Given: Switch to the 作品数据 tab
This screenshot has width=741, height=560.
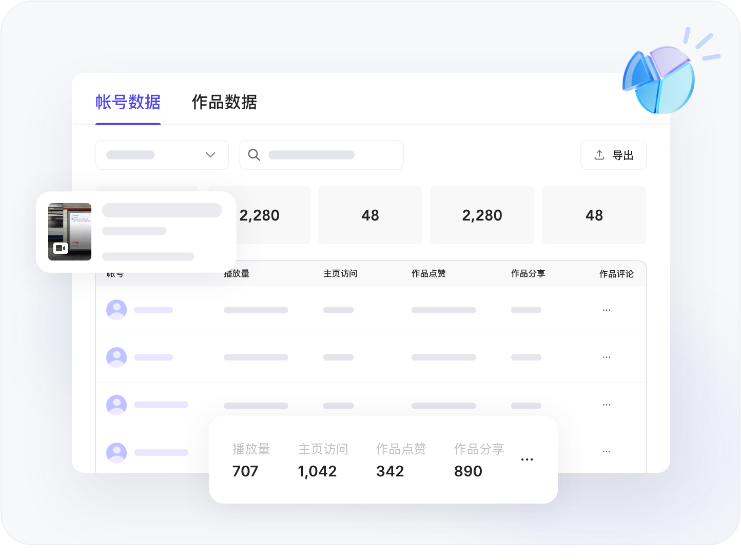Looking at the screenshot, I should (224, 102).
